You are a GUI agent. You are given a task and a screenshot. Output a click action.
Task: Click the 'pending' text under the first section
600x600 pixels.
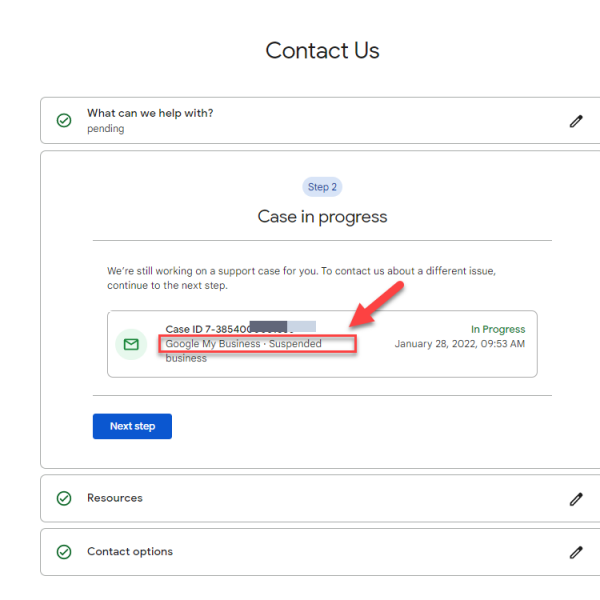point(105,129)
